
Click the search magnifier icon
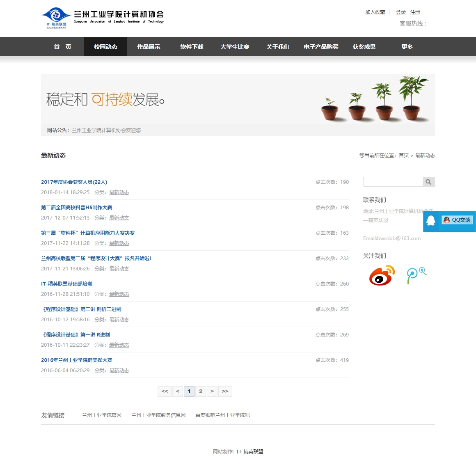point(428,182)
